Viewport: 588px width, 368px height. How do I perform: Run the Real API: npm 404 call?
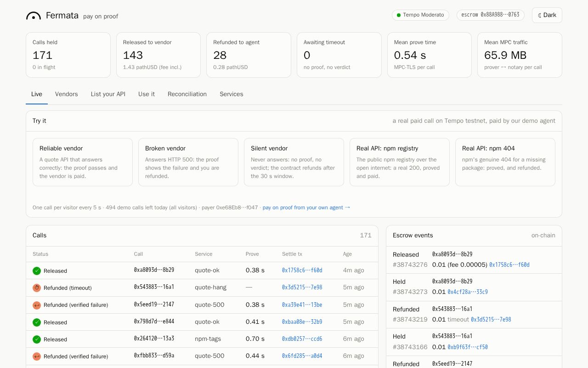(x=505, y=162)
